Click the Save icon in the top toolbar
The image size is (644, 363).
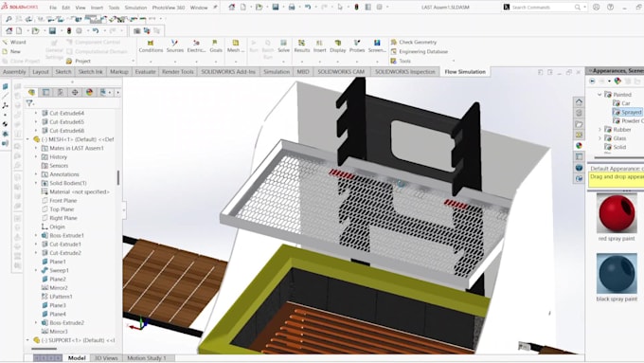tap(276, 7)
